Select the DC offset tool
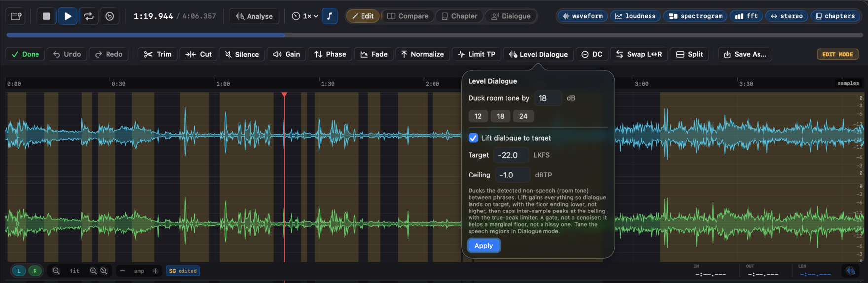The image size is (868, 283). [592, 54]
